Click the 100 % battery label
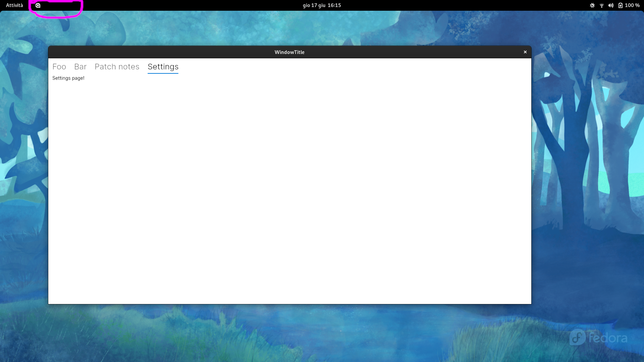Screen dimensions: 644x362 (632, 5)
